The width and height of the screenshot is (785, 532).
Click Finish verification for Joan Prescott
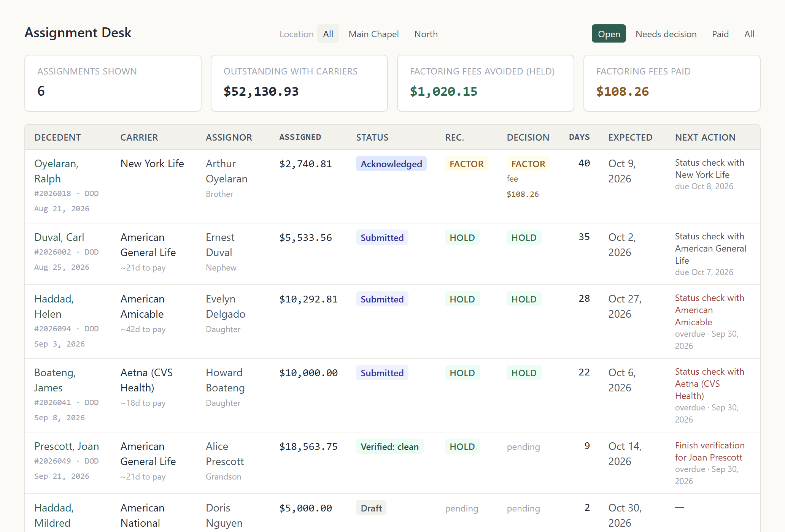tap(710, 451)
